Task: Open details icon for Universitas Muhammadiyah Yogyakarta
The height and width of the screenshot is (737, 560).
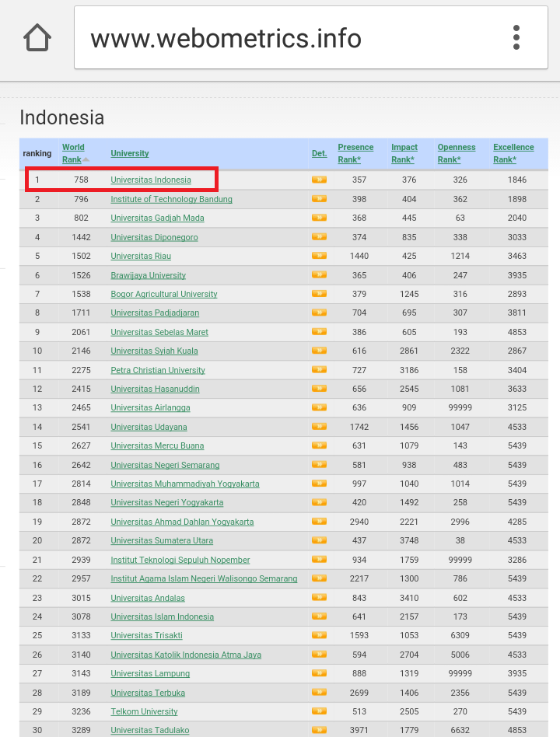Action: (319, 484)
